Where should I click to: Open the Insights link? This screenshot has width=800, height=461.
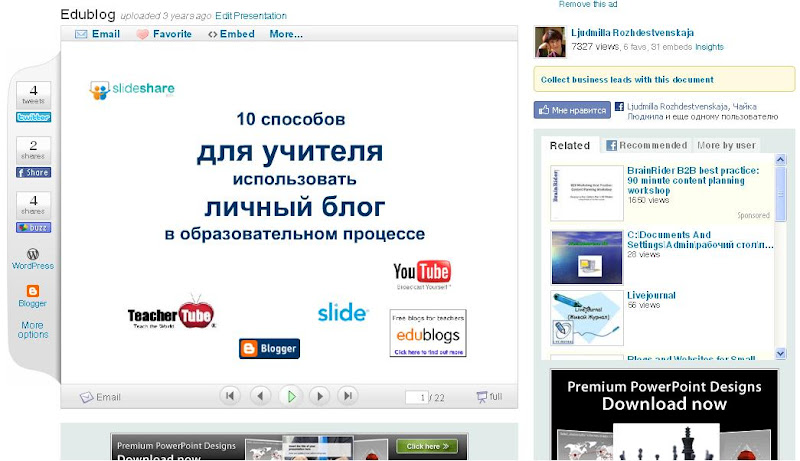coord(709,47)
